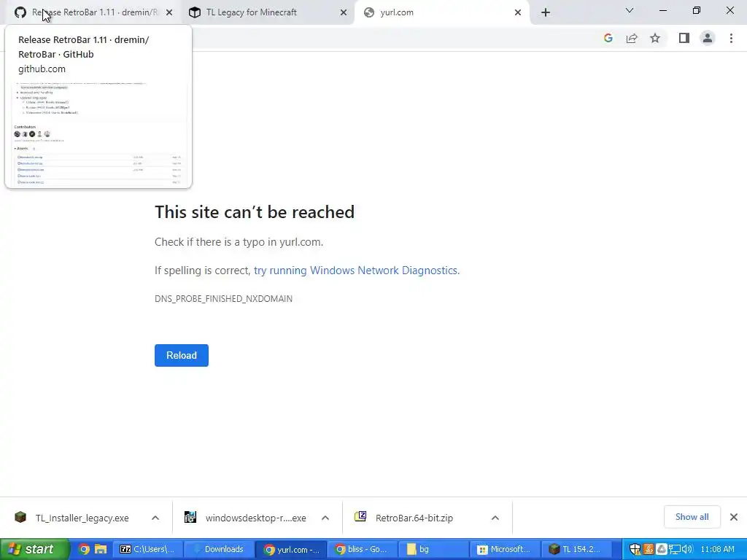The height and width of the screenshot is (560, 747).
Task: Click the RetroBar tab preview thumbnail
Action: (98, 134)
